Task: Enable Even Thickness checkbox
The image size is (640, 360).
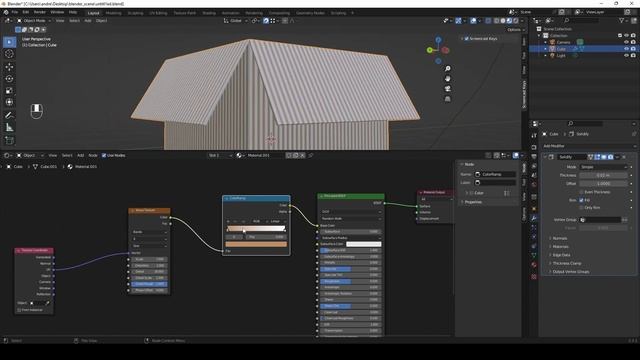Action: tap(581, 192)
